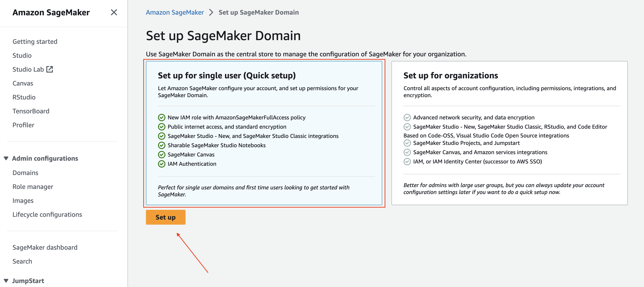Click checkmark icon next to SageMaker Canvas feature
This screenshot has height=287, width=644.
(161, 155)
